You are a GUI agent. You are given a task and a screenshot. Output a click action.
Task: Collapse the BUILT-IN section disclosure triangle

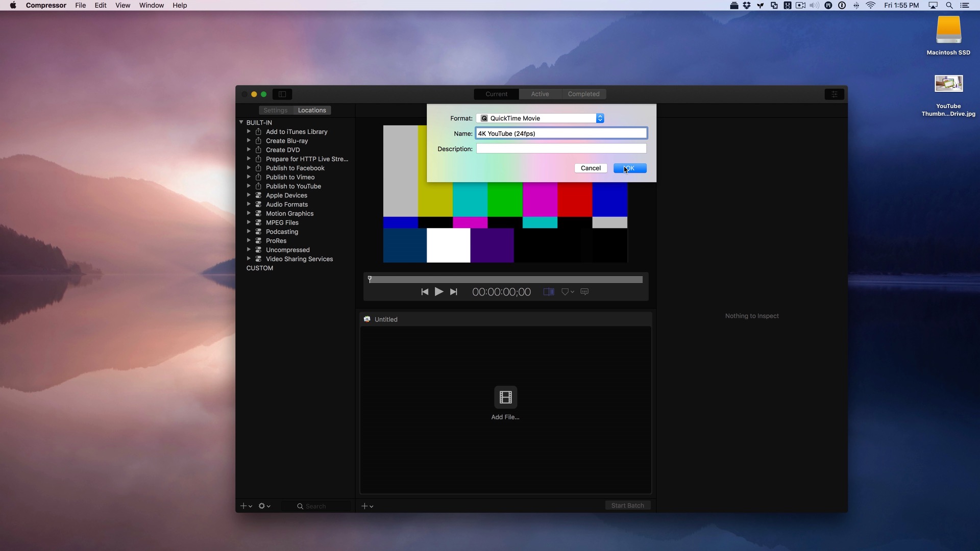click(241, 122)
